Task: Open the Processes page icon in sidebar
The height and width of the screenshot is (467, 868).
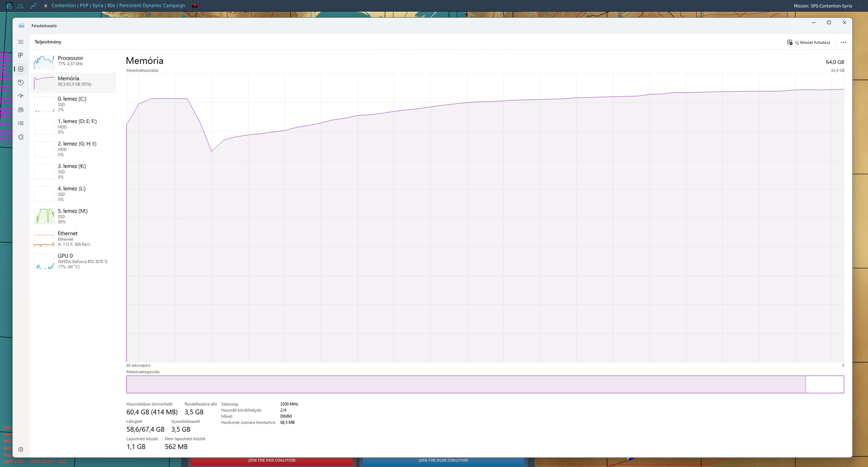Action: 21,55
